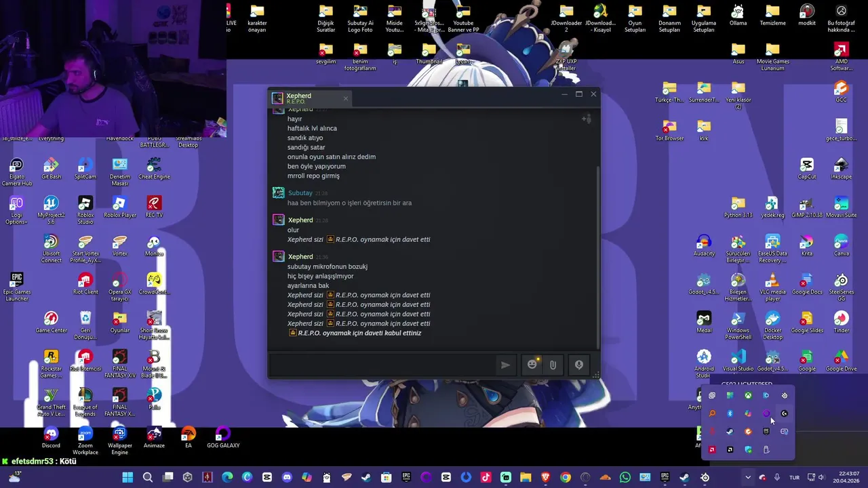
Task: Click Xbox icon in tray overflow
Action: click(748, 395)
